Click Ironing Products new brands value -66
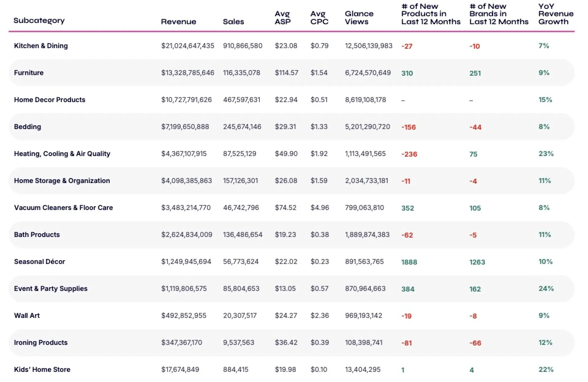The height and width of the screenshot is (382, 588). pyautogui.click(x=476, y=343)
